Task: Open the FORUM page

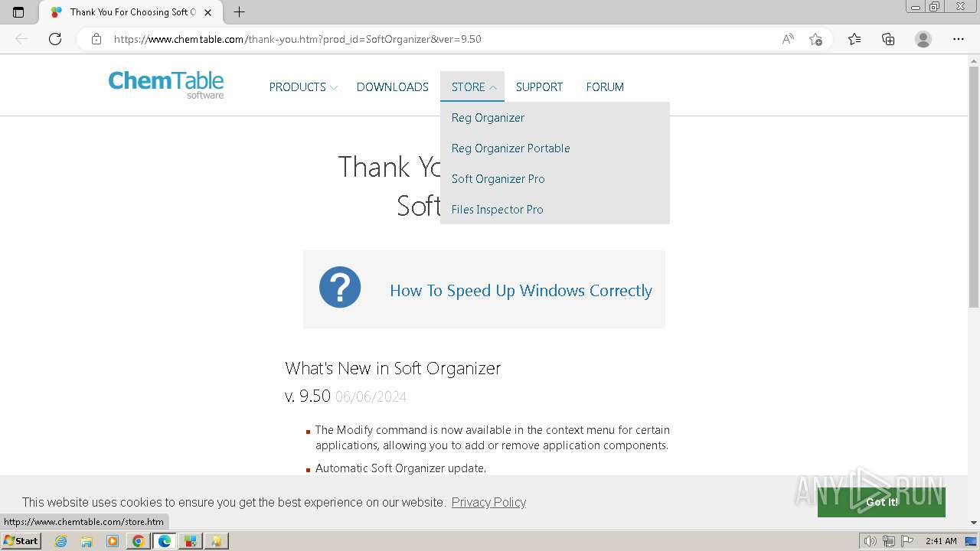Action: coord(605,87)
